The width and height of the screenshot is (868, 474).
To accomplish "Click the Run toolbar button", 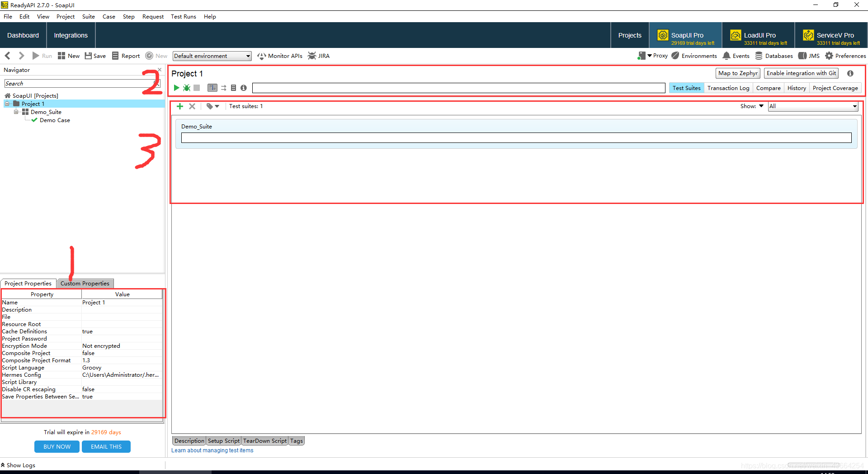I will 42,56.
